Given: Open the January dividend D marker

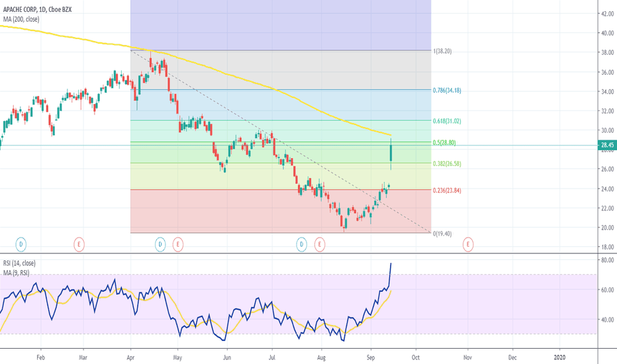Looking at the screenshot, I should [21, 244].
